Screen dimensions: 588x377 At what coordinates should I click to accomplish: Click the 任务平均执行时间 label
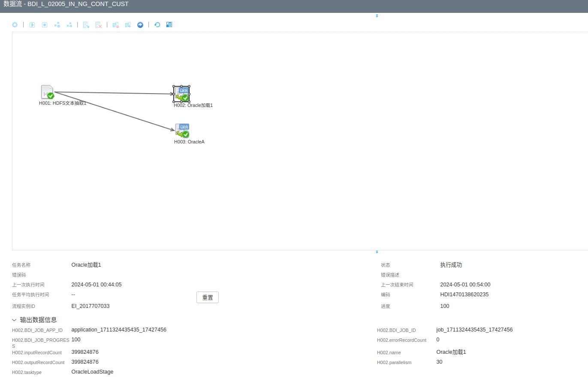point(30,295)
